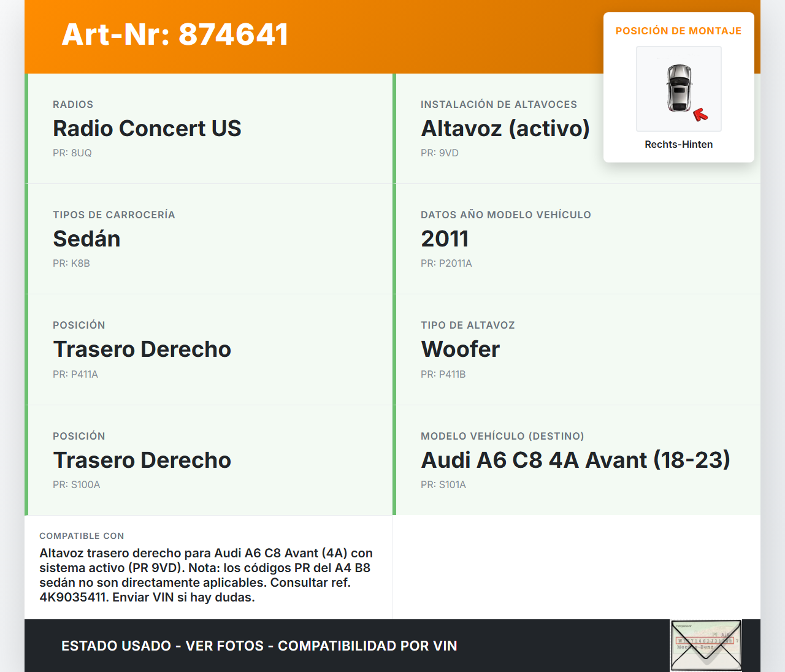Image resolution: width=785 pixels, height=672 pixels.
Task: Click the Sedán body type entry
Action: pyautogui.click(x=86, y=239)
